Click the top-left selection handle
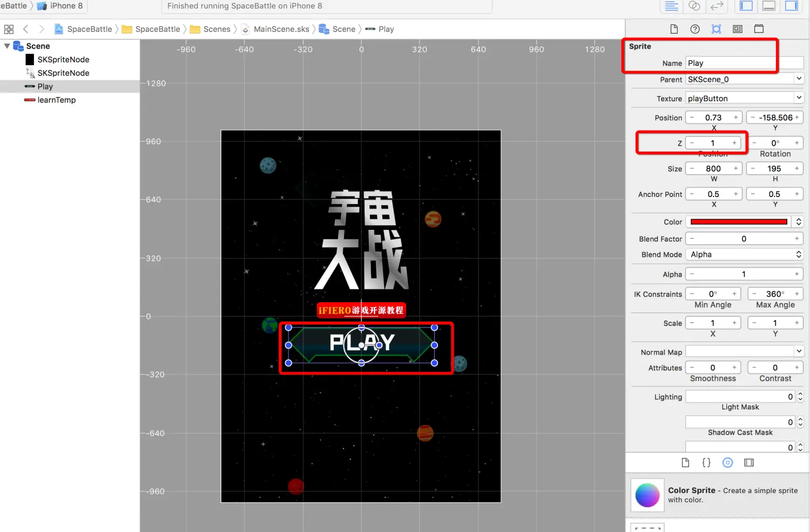810x532 pixels. [x=288, y=328]
